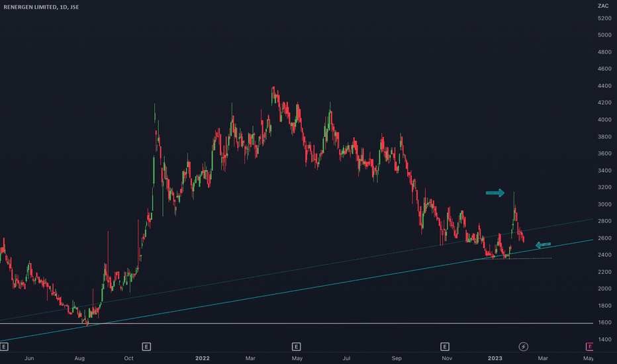The height and width of the screenshot is (364, 617).
Task: Click the 4800 price axis label
Action: pyautogui.click(x=604, y=52)
